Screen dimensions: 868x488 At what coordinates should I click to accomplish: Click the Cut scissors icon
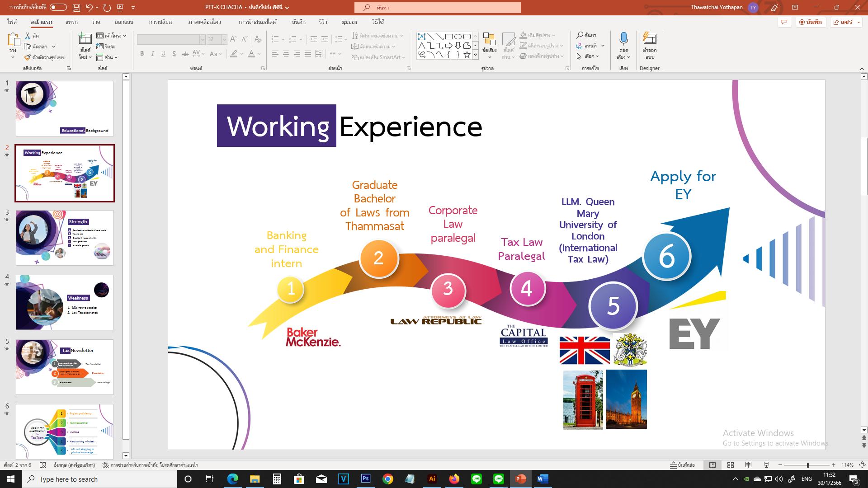tap(28, 36)
